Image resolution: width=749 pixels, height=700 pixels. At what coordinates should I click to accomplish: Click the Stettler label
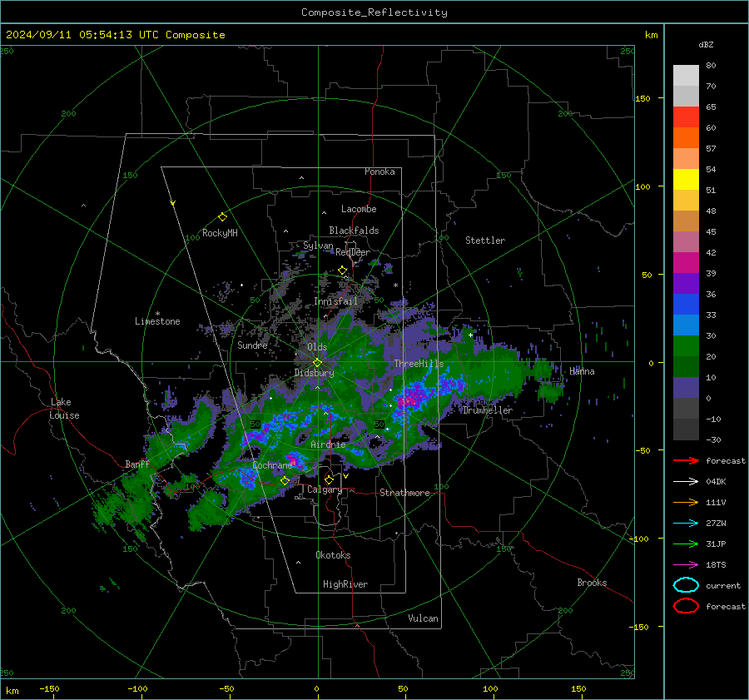(485, 241)
